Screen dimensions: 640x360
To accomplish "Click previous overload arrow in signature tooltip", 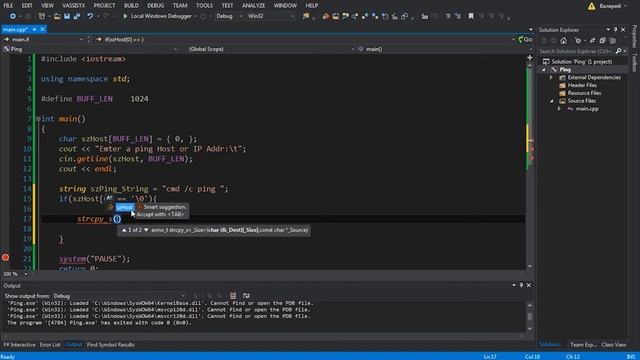I will 124,230.
